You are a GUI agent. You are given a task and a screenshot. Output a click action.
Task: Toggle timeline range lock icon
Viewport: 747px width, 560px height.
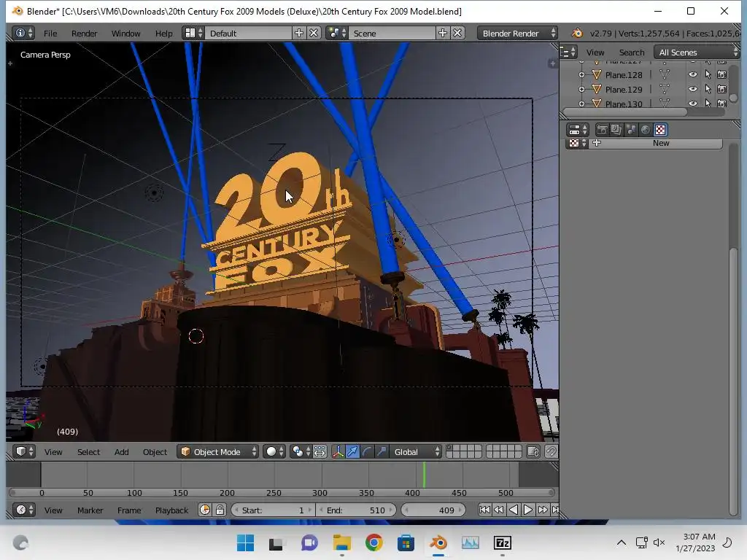pyautogui.click(x=220, y=510)
